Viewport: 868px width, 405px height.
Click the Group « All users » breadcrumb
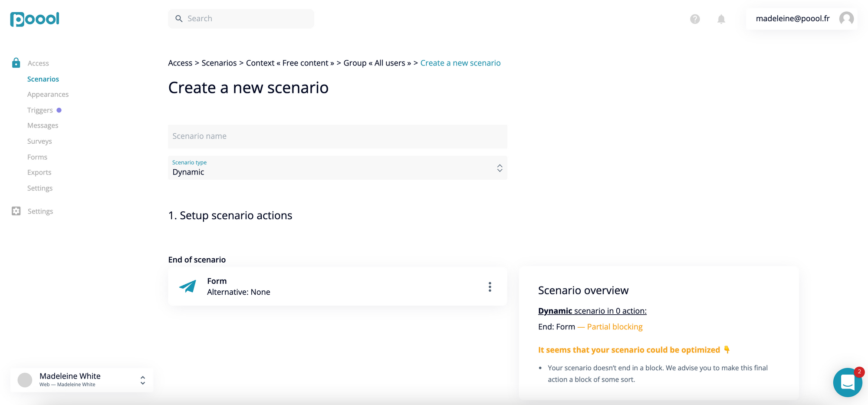pos(377,63)
